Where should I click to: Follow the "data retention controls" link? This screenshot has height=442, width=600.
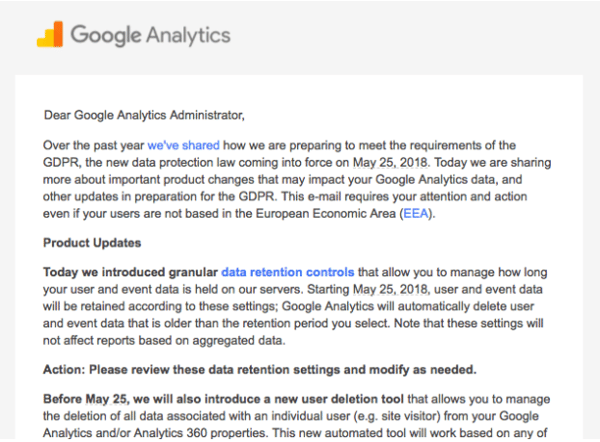click(x=288, y=272)
